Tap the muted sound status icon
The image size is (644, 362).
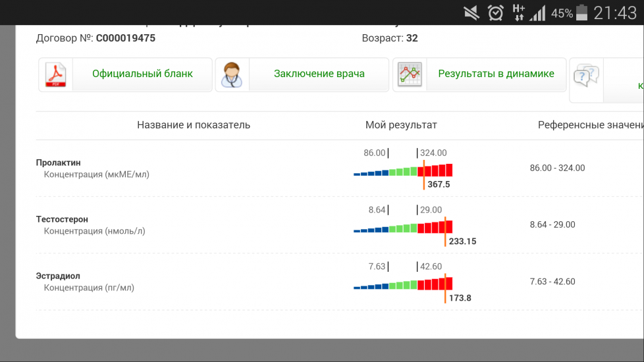(x=471, y=13)
